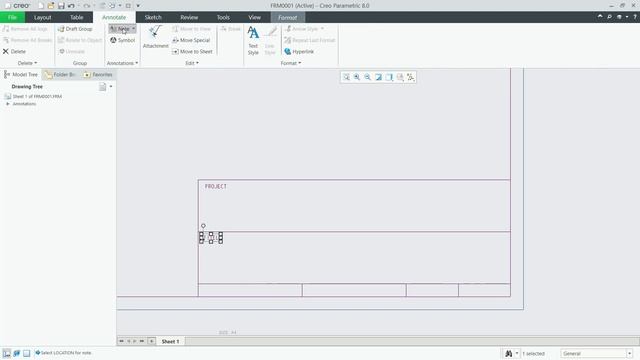Open command search magnifier icon
The image size is (640, 360).
[x=609, y=17]
